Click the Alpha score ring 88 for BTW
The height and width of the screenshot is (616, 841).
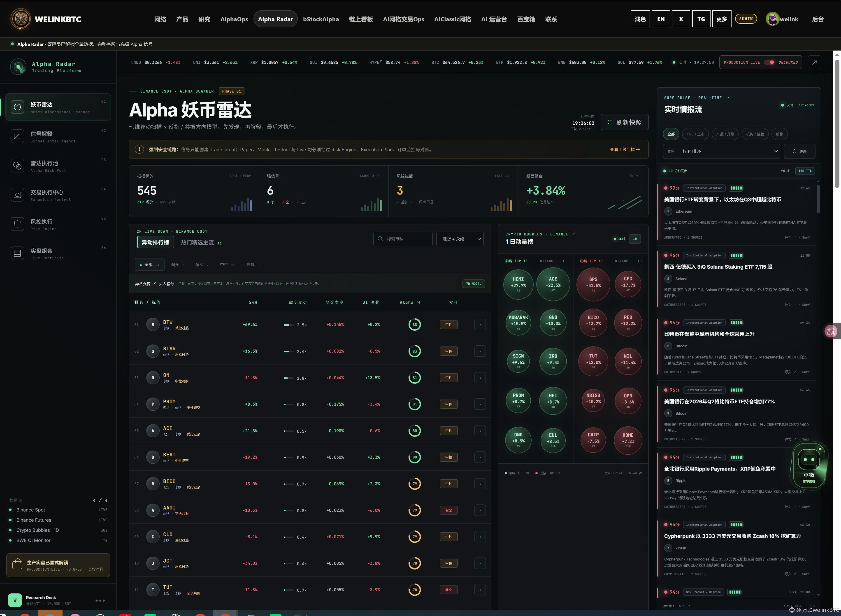coord(415,325)
